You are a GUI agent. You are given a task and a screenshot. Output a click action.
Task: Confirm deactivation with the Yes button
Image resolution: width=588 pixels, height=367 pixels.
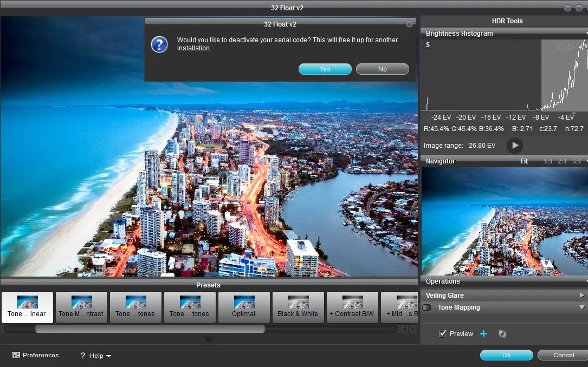(x=325, y=69)
